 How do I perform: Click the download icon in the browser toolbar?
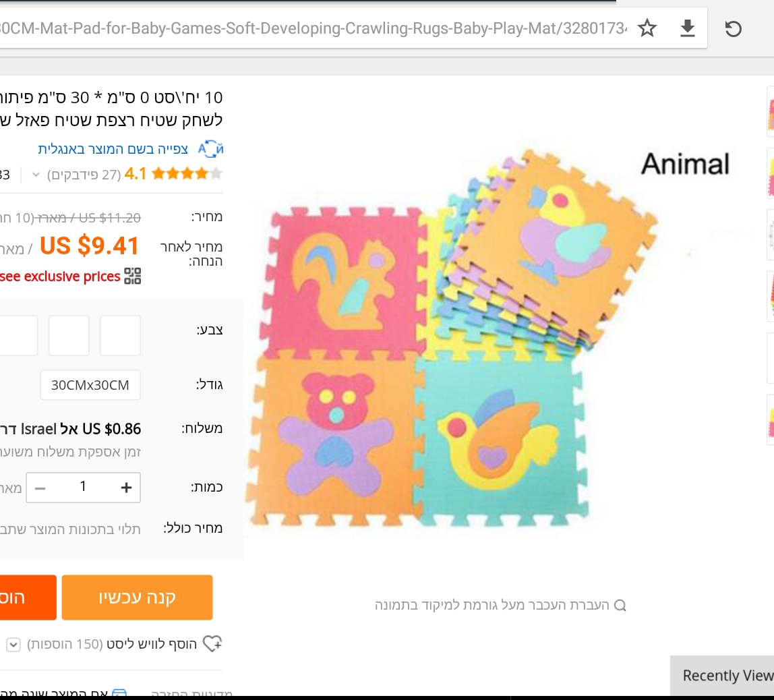point(687,28)
